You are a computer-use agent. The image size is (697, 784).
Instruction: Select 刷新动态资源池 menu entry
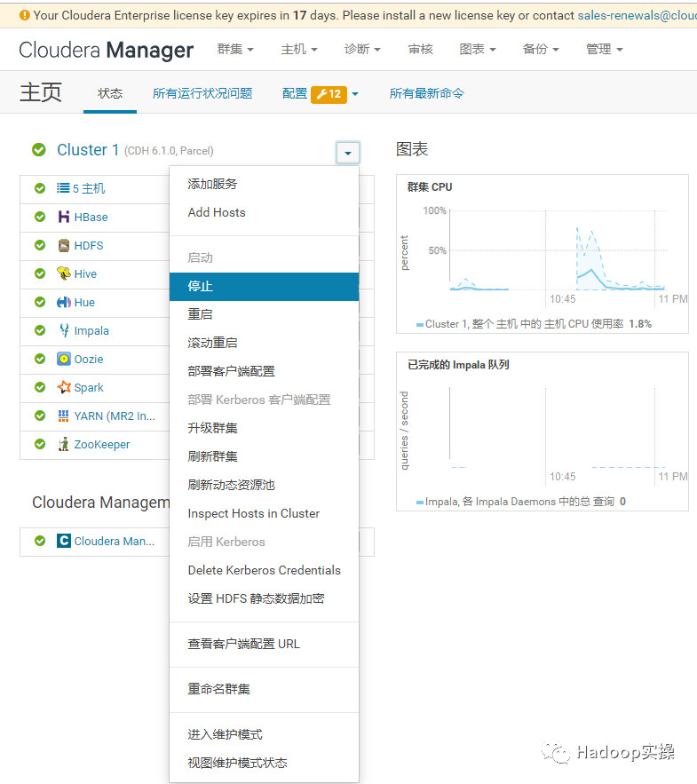(x=264, y=485)
